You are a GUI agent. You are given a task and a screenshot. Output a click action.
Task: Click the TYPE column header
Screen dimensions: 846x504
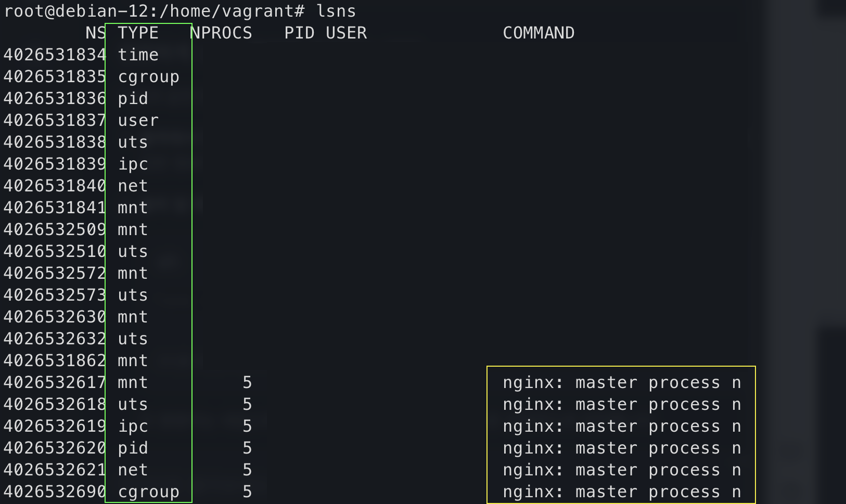click(138, 33)
